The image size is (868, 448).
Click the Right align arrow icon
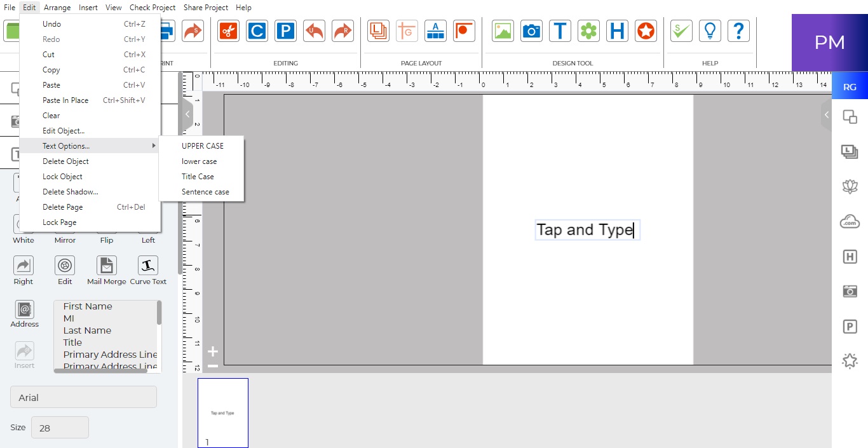pyautogui.click(x=24, y=265)
